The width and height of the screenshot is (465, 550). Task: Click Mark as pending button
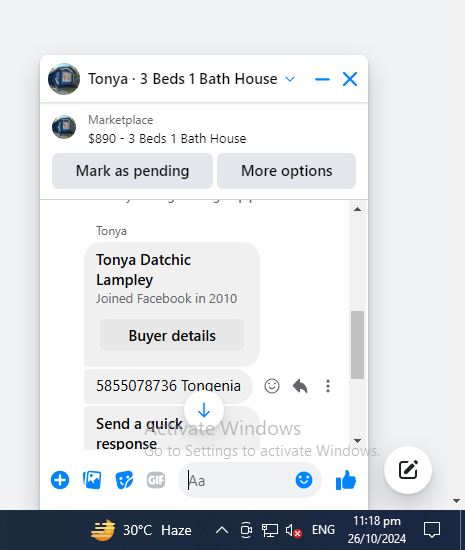[x=133, y=171]
